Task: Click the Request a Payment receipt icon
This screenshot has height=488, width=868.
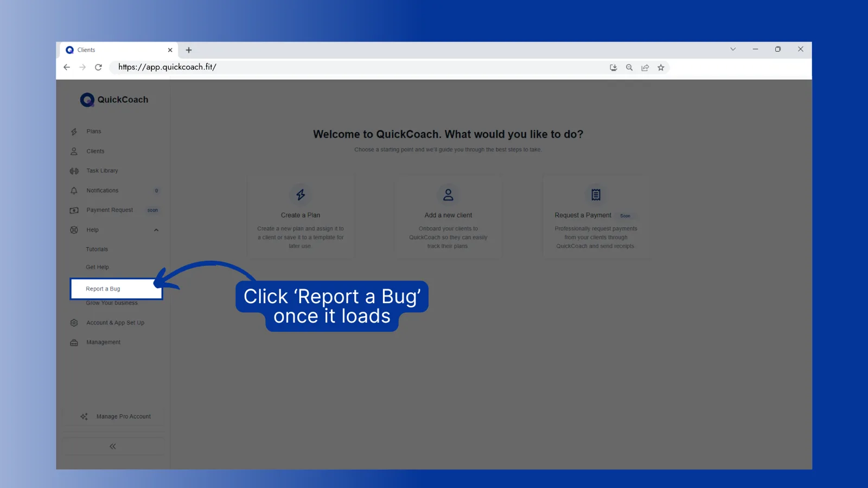Action: pos(596,195)
